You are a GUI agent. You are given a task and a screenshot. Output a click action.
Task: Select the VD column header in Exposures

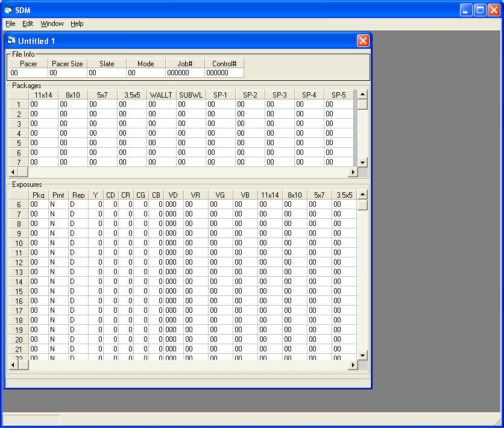[173, 195]
